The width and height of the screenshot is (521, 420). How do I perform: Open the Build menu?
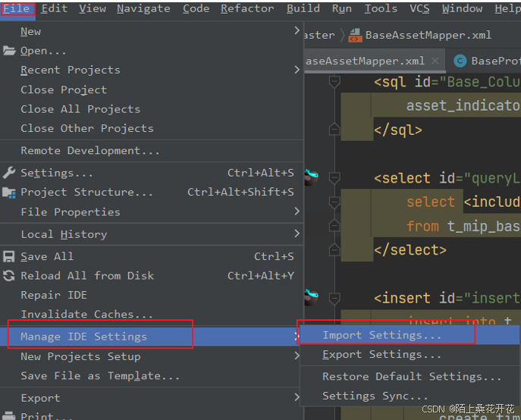[x=303, y=8]
